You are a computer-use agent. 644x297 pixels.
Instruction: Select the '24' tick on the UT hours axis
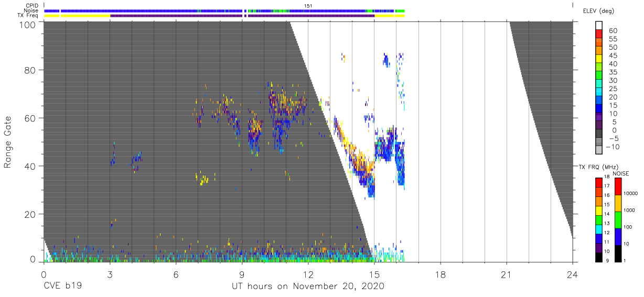pos(572,274)
